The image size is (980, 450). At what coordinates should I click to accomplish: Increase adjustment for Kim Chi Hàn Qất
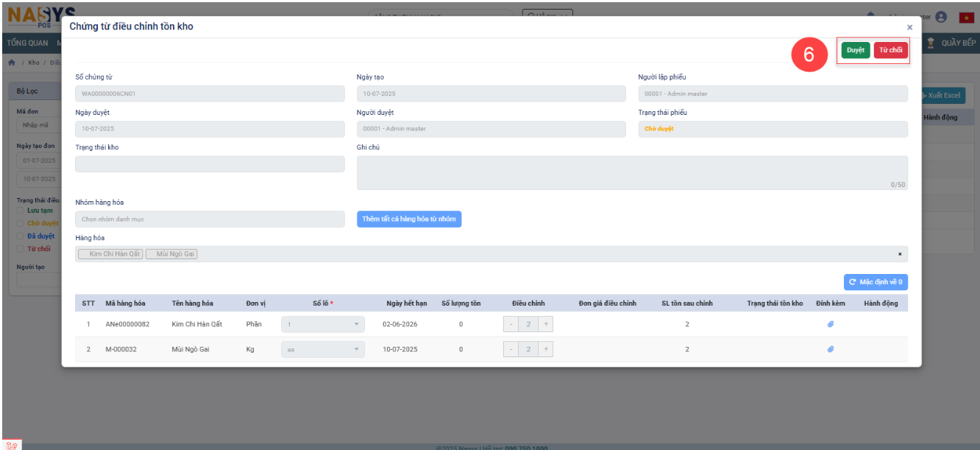tap(546, 324)
